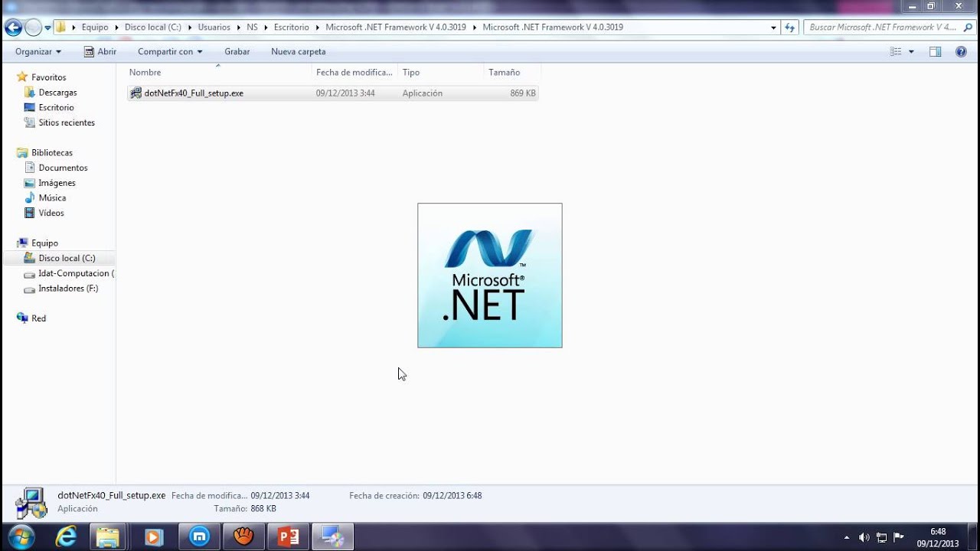980x551 pixels.
Task: Click the folder icon in address bar
Action: tap(60, 27)
